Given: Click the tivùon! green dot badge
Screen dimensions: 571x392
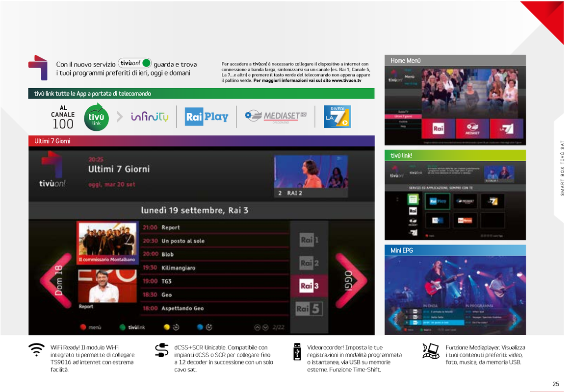Looking at the screenshot, I should point(146,63).
